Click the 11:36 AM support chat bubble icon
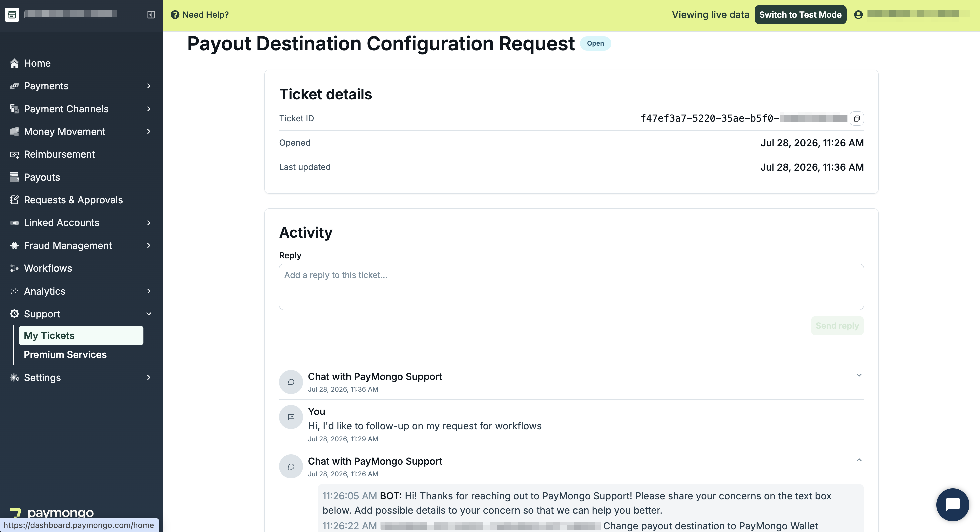The width and height of the screenshot is (980, 532). (x=291, y=382)
